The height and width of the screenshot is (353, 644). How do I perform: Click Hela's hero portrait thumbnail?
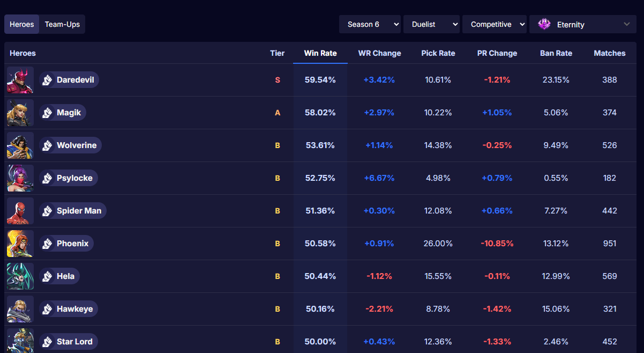pos(20,276)
